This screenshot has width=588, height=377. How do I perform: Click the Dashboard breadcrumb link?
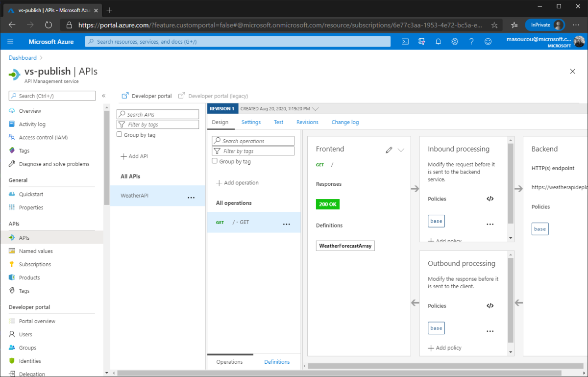(x=23, y=58)
